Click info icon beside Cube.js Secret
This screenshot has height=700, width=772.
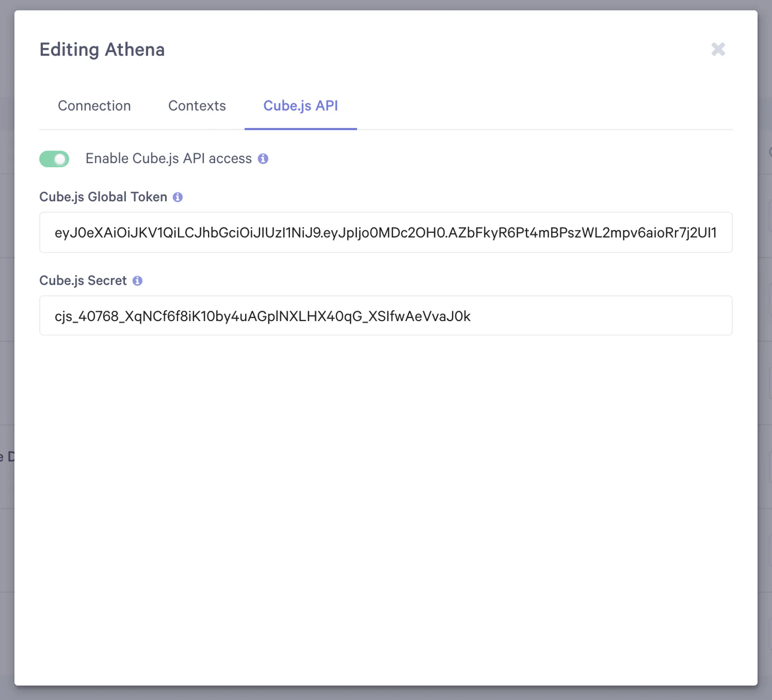(x=138, y=281)
